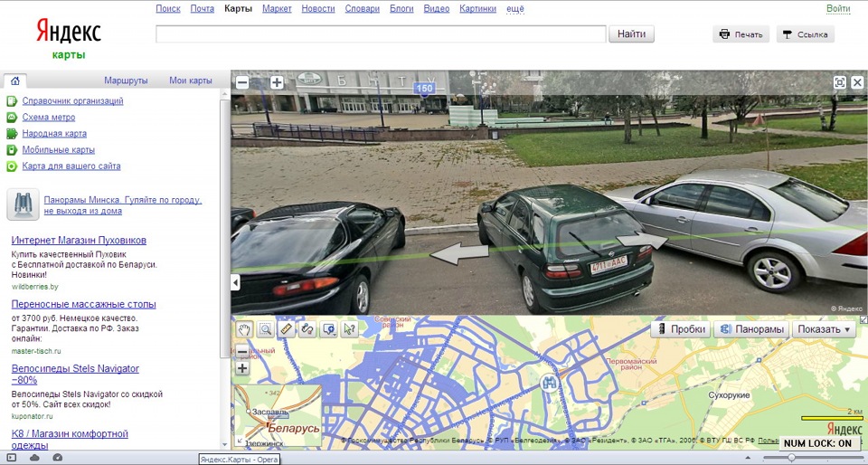868x465 pixels.
Task: Open the wildberries.by ad address
Action: pyautogui.click(x=35, y=287)
